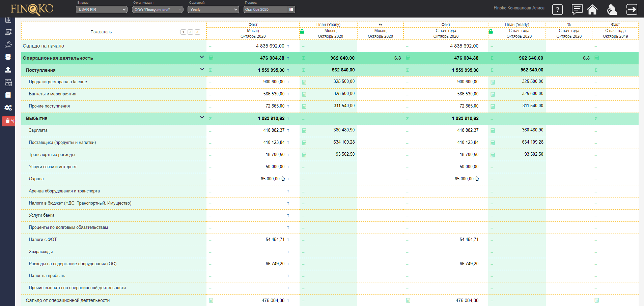Click the logout arrow icon
The image size is (644, 306).
coord(632,9)
